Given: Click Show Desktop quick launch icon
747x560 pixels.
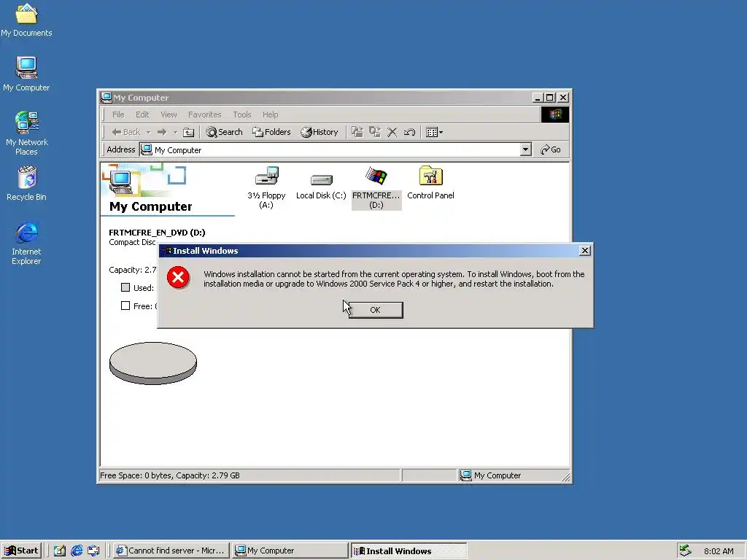Looking at the screenshot, I should pyautogui.click(x=60, y=551).
